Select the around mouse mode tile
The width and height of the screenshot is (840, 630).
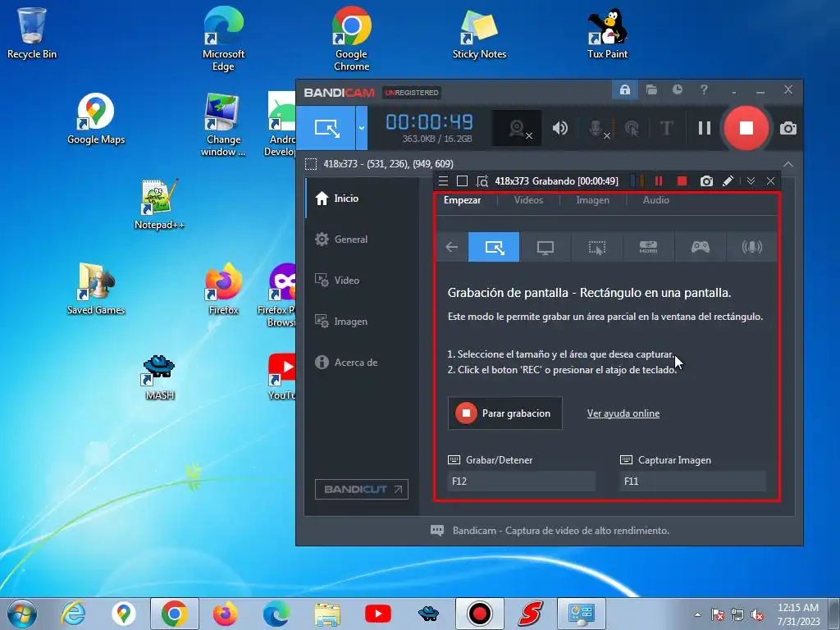pos(597,247)
